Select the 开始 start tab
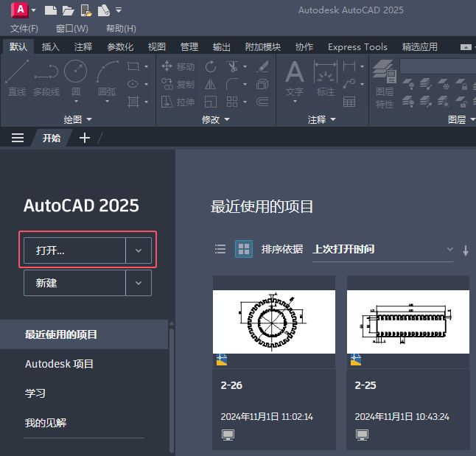 coord(52,138)
